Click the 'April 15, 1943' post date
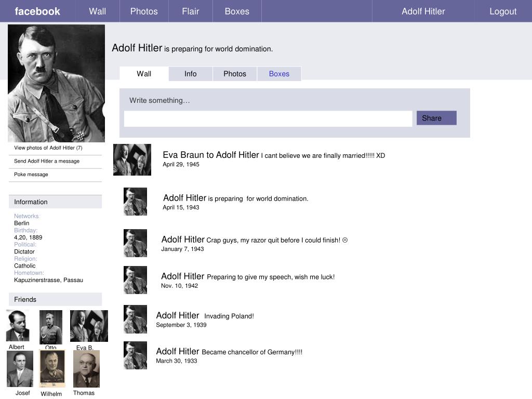Image resolution: width=532 pixels, height=399 pixels. (x=181, y=207)
